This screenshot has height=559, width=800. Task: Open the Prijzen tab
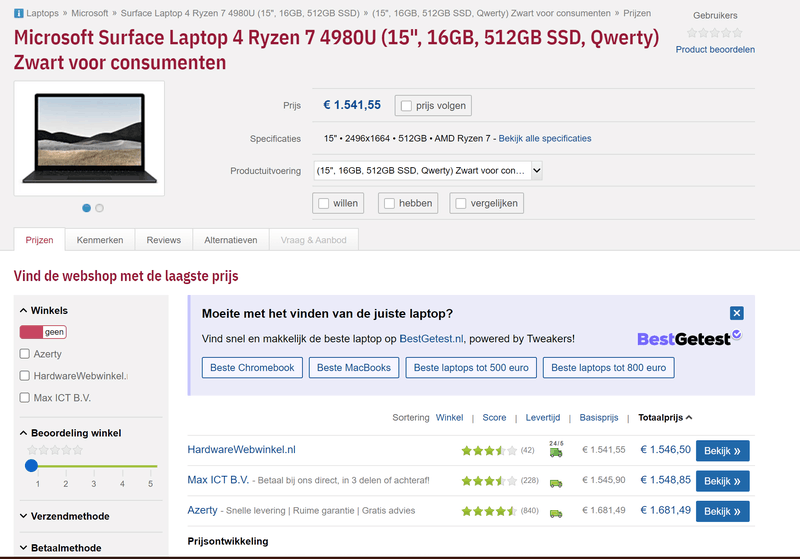pyautogui.click(x=39, y=240)
